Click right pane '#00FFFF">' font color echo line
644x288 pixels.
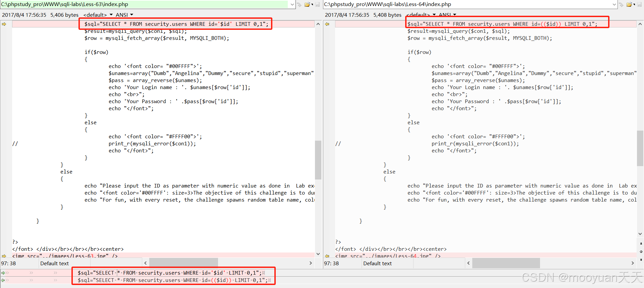(478, 66)
